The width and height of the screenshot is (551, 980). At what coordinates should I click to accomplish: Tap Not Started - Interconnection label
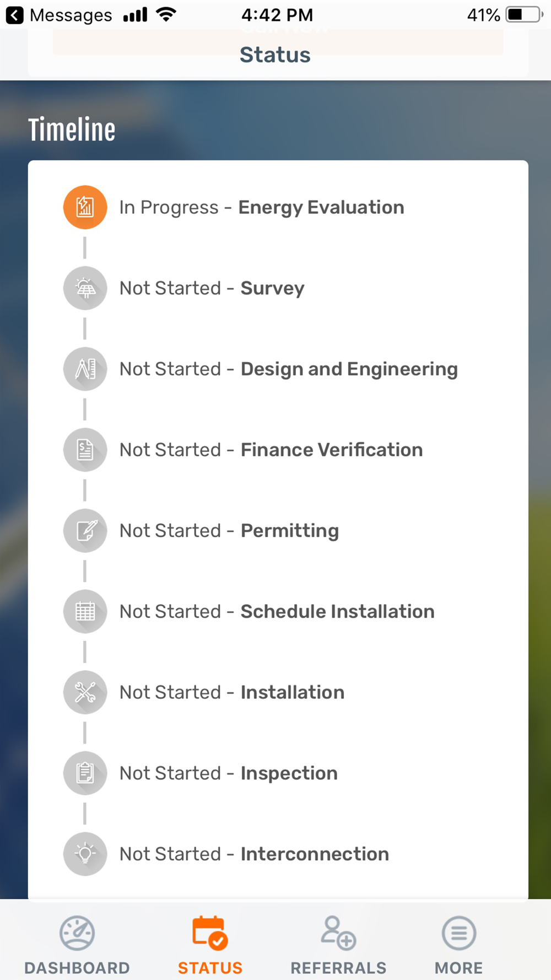coord(255,854)
